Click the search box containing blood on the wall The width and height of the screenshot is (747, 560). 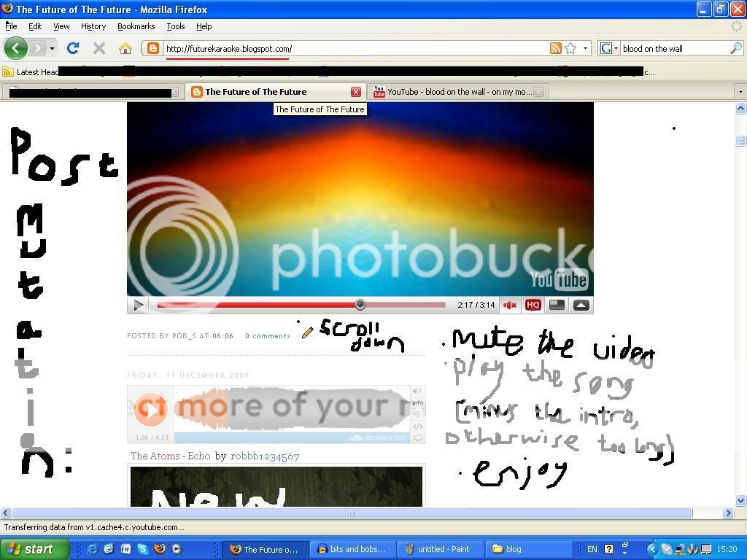click(674, 49)
